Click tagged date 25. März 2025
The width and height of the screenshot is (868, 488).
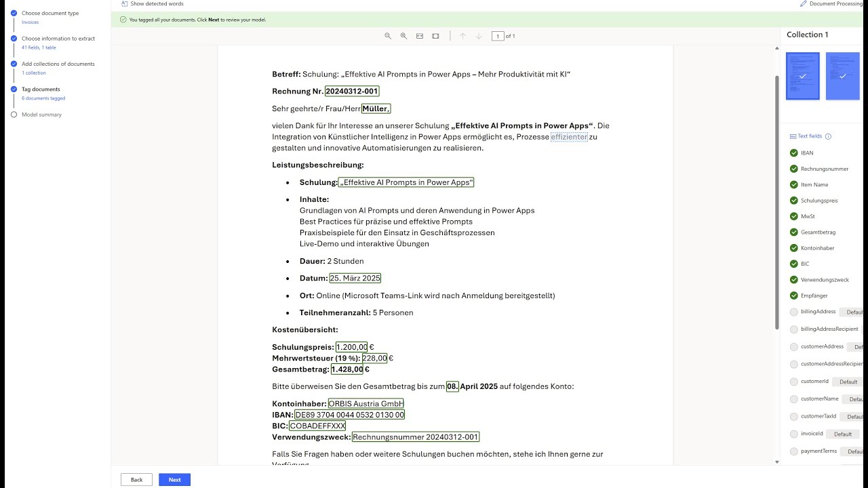[x=355, y=279]
